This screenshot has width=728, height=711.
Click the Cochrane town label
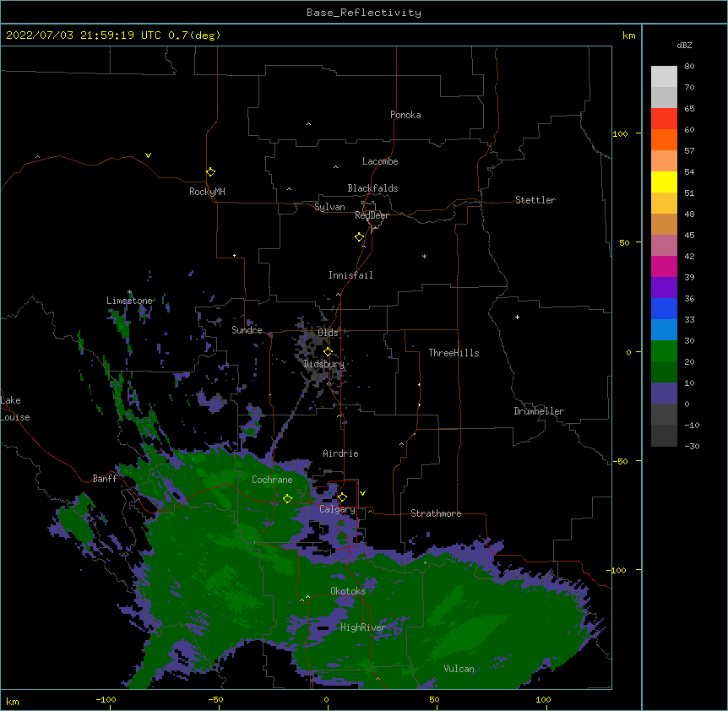272,480
